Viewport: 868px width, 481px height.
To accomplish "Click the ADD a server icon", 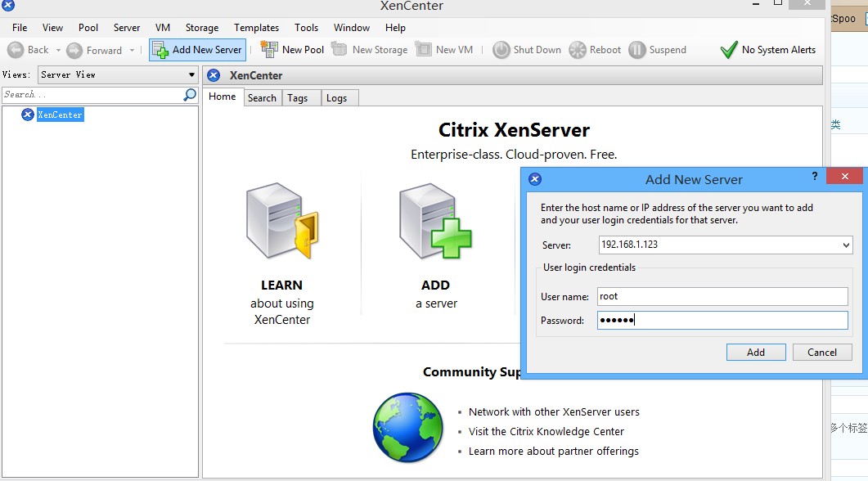I will 436,221.
